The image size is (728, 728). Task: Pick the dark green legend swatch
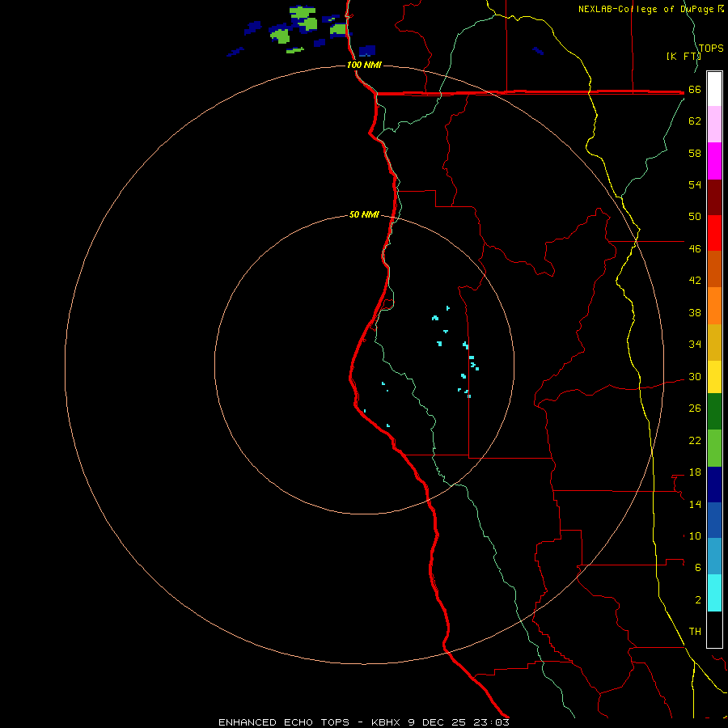tap(714, 412)
